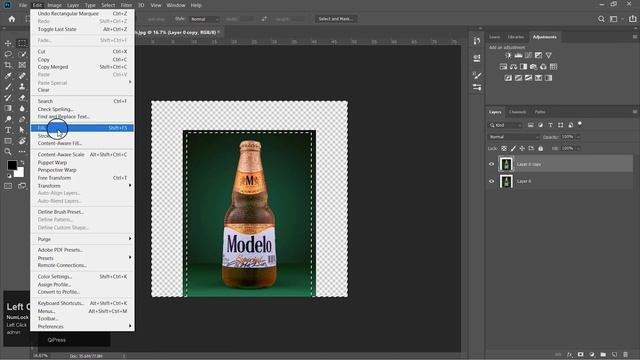Hide the Layer 0 copy layer

click(x=491, y=164)
